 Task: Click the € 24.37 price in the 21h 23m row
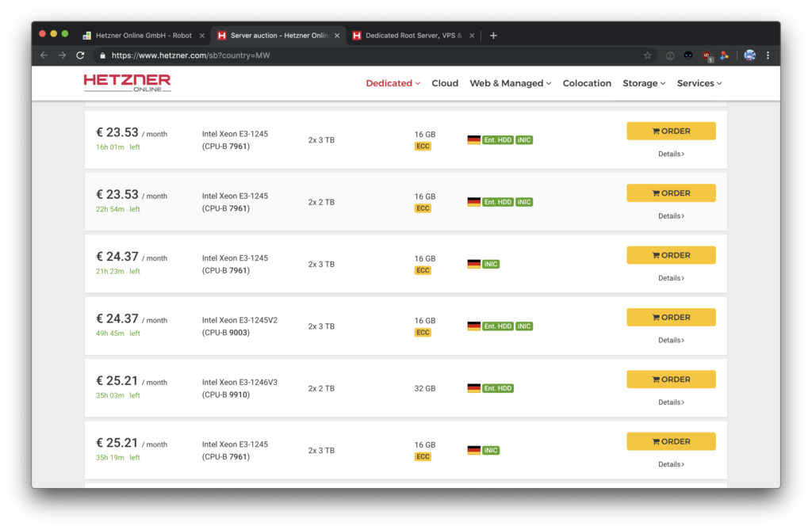coord(117,257)
